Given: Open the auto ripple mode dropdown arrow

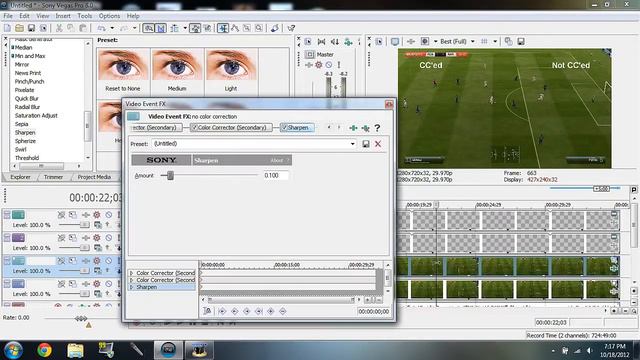Looking at the screenshot, I should pos(185,28).
